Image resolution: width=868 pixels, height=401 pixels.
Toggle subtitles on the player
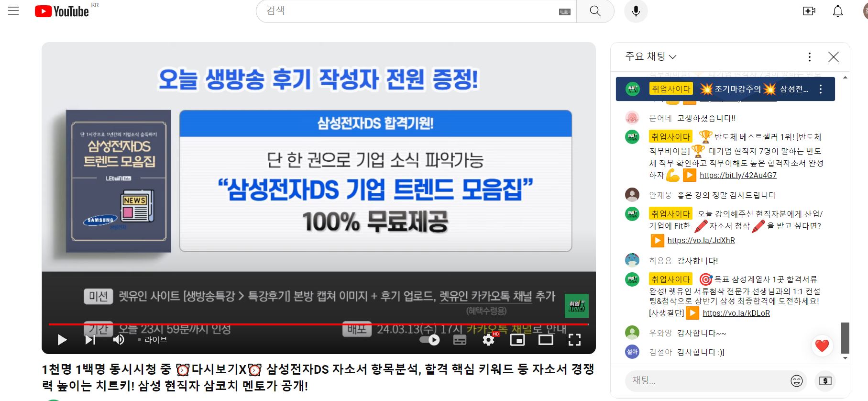460,340
